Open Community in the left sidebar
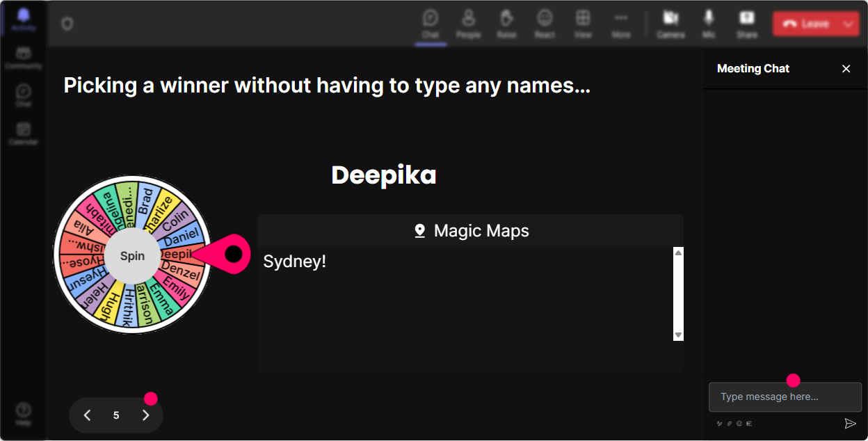 pos(23,58)
